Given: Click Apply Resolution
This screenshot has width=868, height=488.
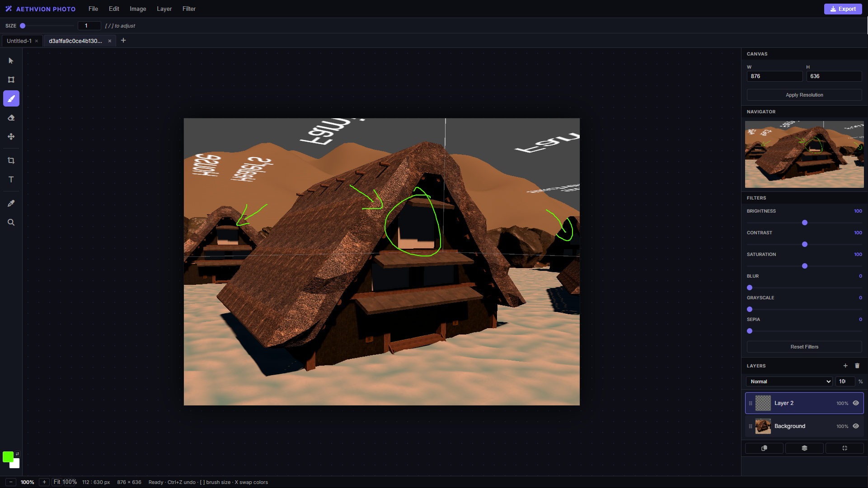Looking at the screenshot, I should pos(804,95).
